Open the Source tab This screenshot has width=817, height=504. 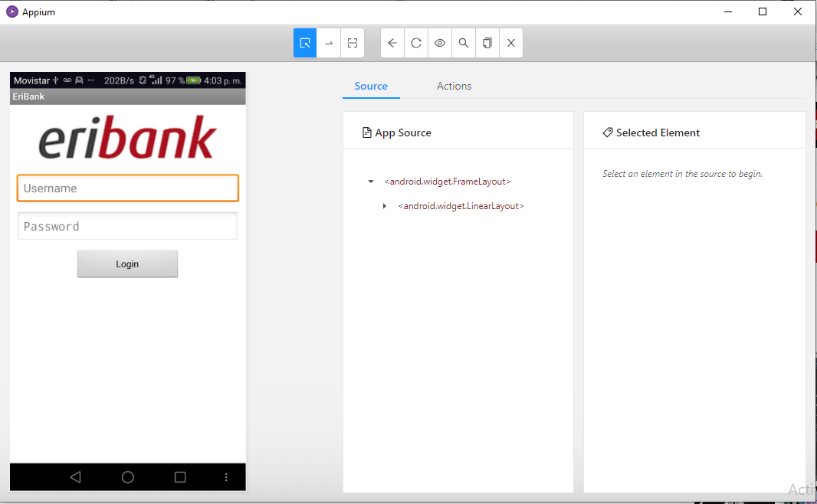(x=371, y=86)
